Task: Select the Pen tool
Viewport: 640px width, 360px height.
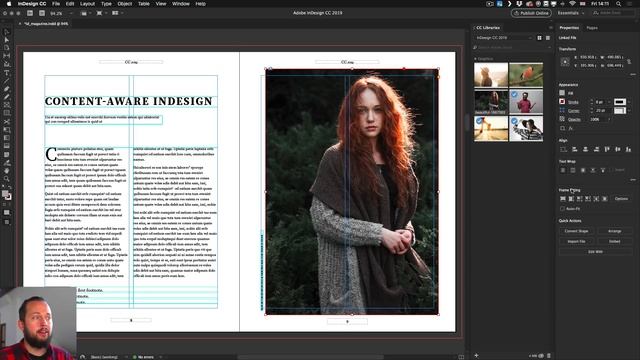Action: point(7,89)
